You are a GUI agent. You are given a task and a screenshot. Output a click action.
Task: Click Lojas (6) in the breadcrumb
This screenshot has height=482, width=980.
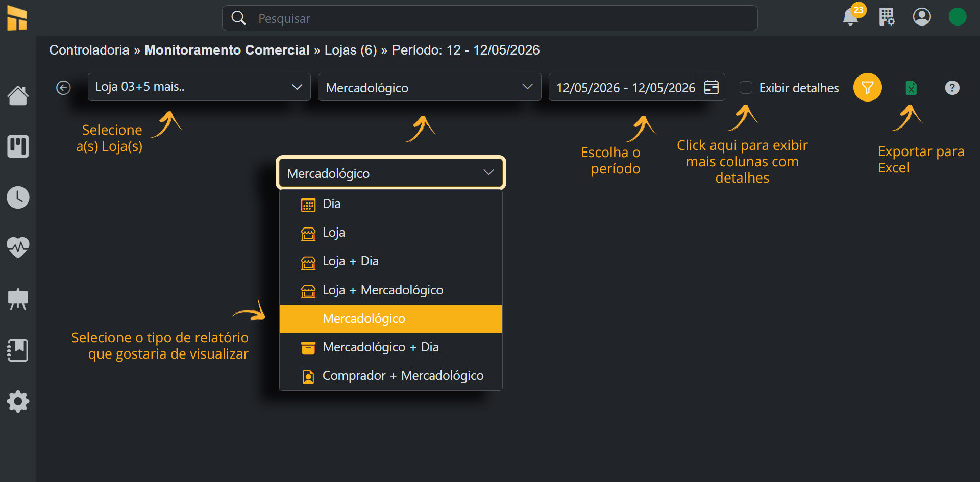[351, 50]
